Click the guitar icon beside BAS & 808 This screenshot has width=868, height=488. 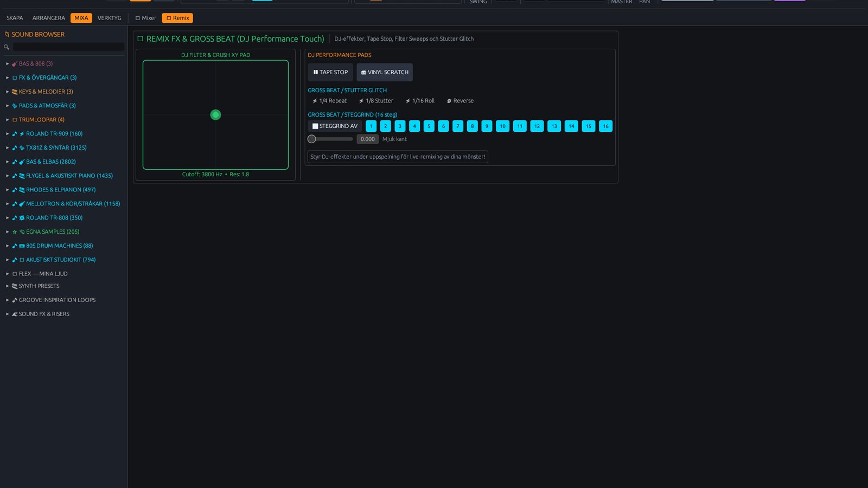15,64
